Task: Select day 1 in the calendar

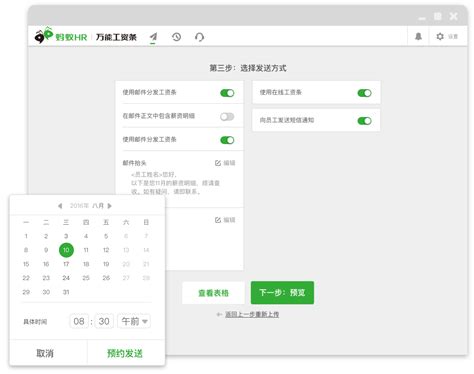Action: (26, 236)
